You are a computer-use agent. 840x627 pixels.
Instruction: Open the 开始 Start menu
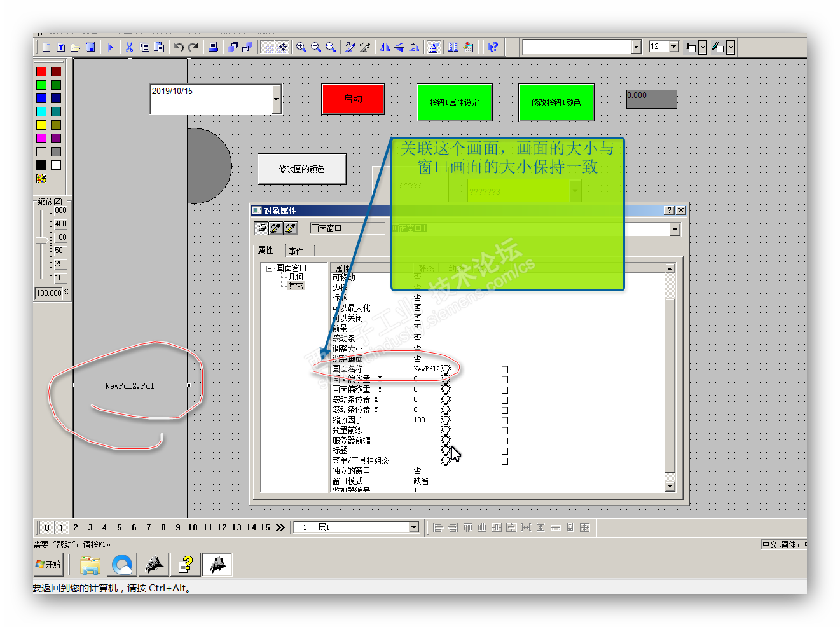click(48, 564)
